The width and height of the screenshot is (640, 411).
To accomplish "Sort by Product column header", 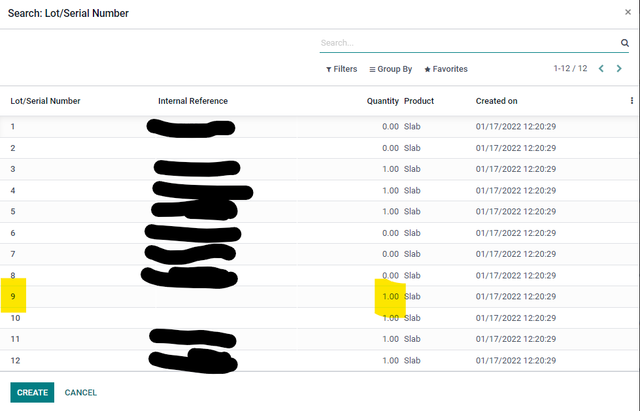I will point(419,101).
